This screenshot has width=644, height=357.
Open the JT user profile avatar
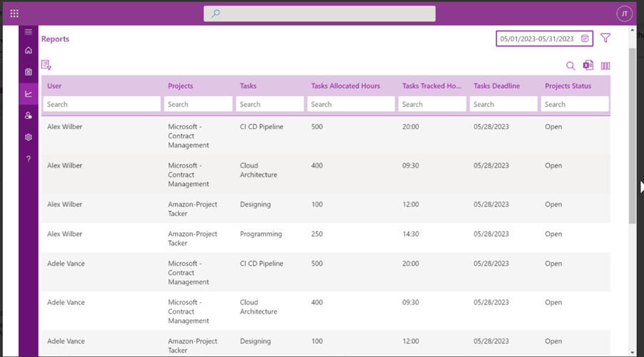(624, 14)
